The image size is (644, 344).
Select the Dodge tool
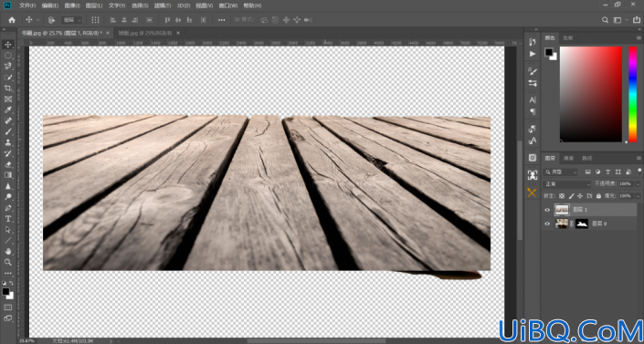tap(8, 196)
